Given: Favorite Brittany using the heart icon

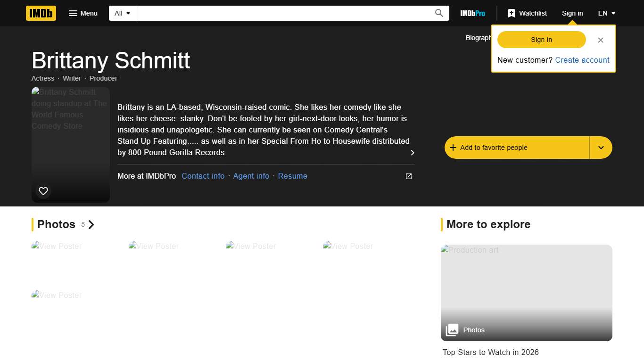Looking at the screenshot, I should (x=43, y=191).
